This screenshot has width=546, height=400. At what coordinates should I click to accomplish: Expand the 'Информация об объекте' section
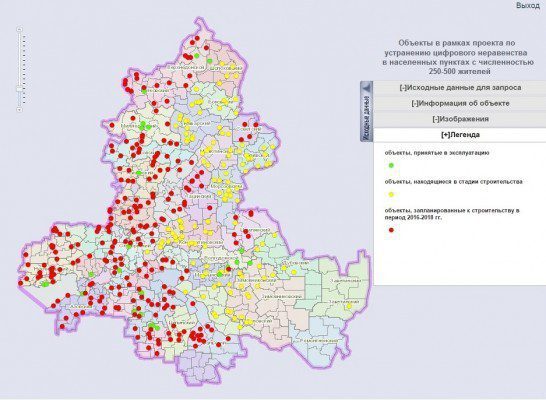[460, 103]
